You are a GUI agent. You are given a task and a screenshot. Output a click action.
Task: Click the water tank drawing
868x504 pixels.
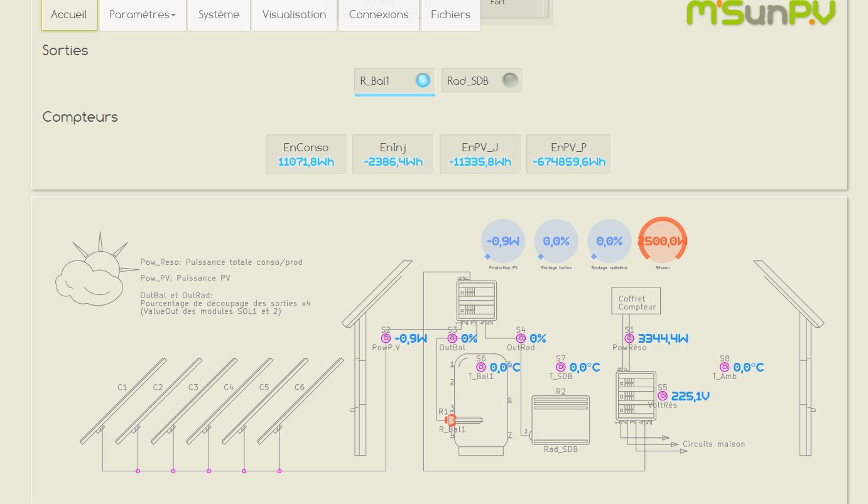pos(481,405)
